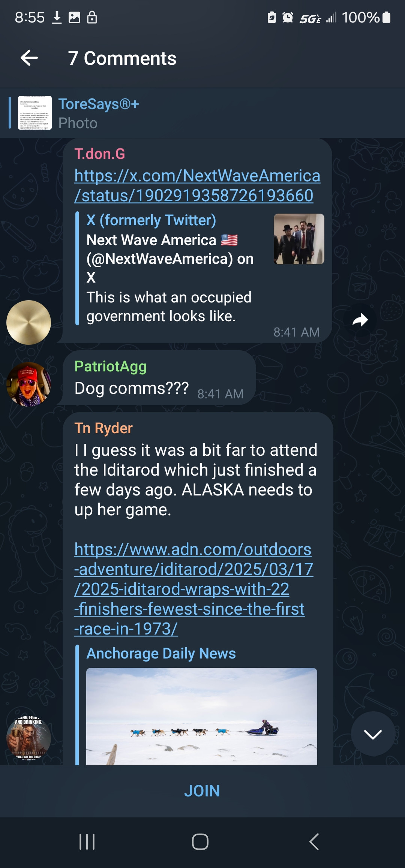
Task: Tap the back arrow in header
Action: [29, 58]
